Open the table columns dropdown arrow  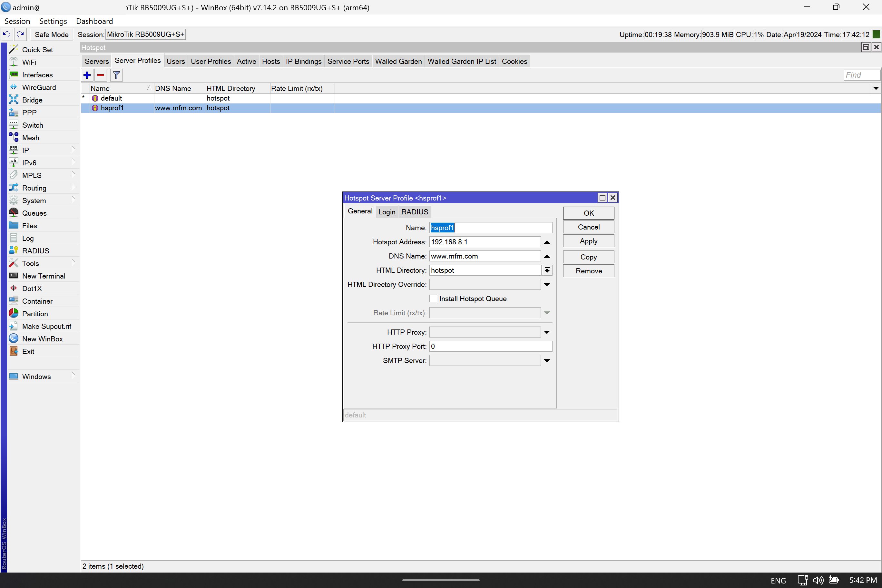point(876,89)
